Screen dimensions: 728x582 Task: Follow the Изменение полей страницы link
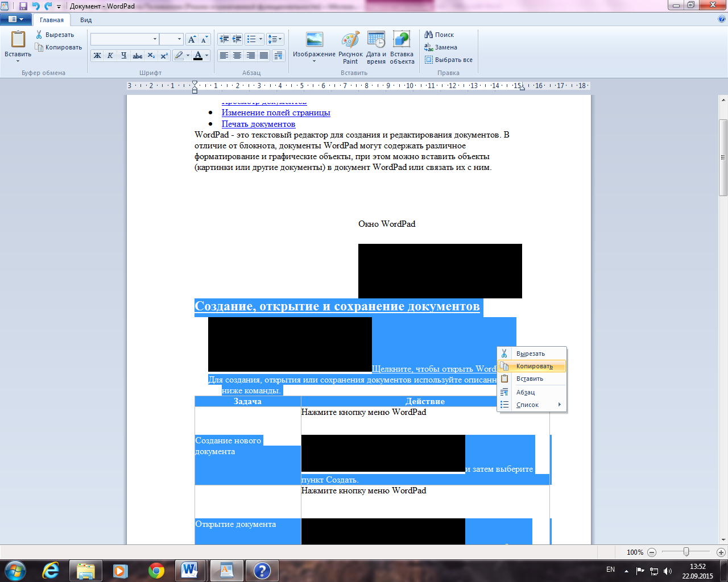pos(276,113)
